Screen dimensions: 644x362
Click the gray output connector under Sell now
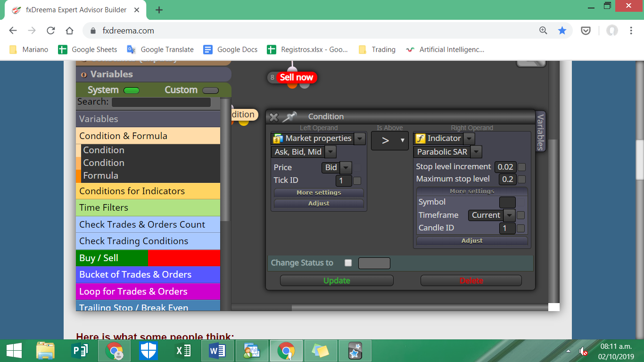[305, 85]
